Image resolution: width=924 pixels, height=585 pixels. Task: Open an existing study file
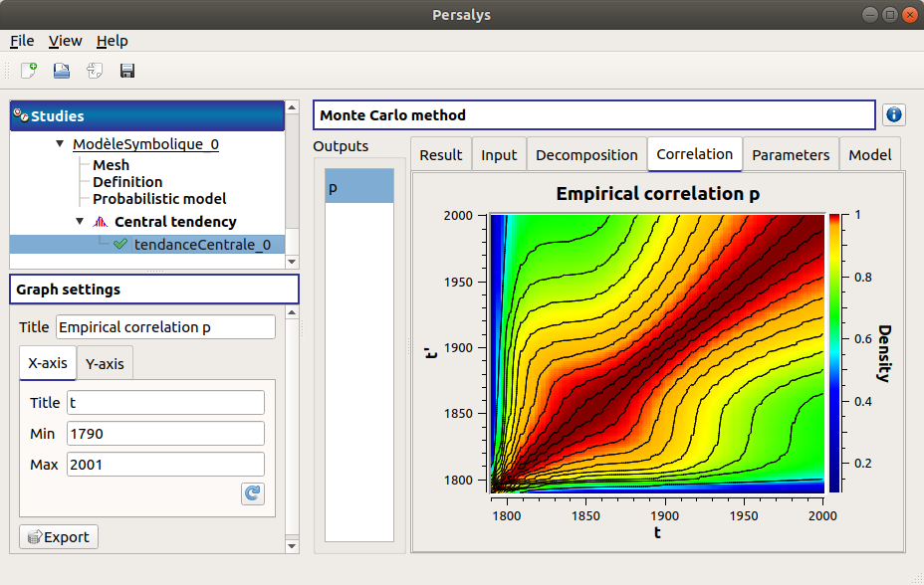[60, 70]
